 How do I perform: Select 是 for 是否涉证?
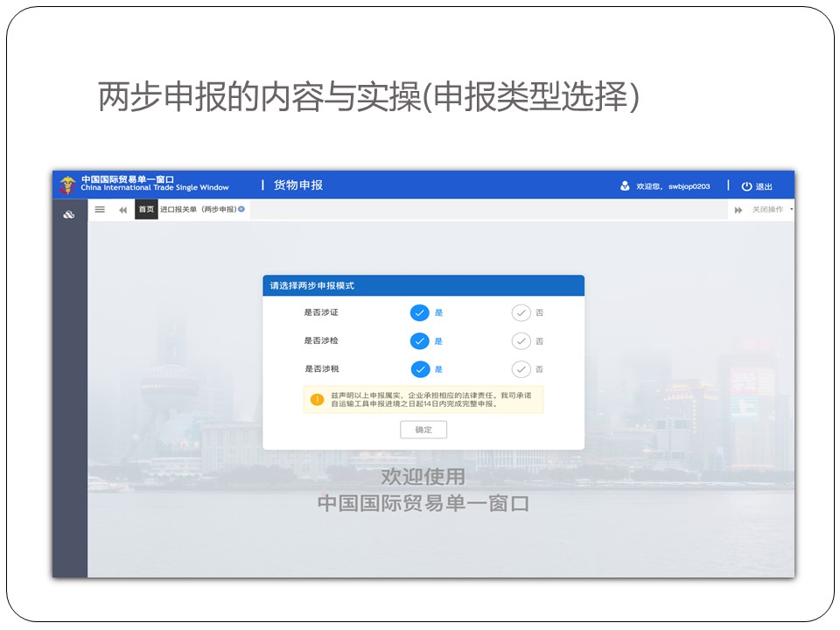tap(420, 313)
